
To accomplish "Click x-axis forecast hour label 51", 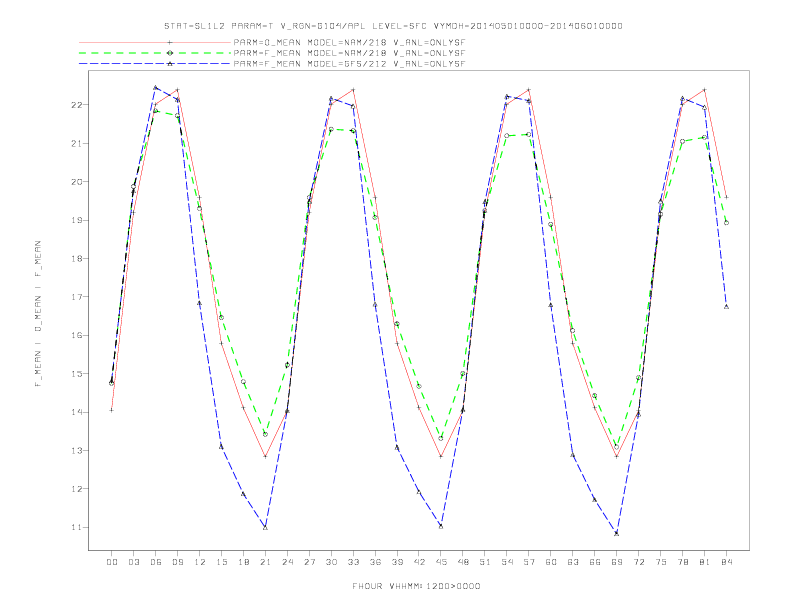I will click(x=485, y=562).
